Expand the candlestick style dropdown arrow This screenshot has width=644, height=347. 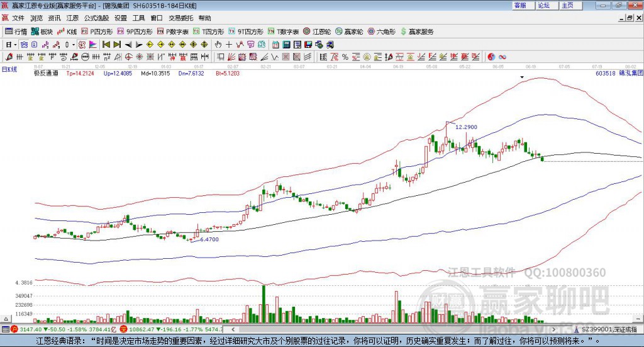[x=74, y=45]
